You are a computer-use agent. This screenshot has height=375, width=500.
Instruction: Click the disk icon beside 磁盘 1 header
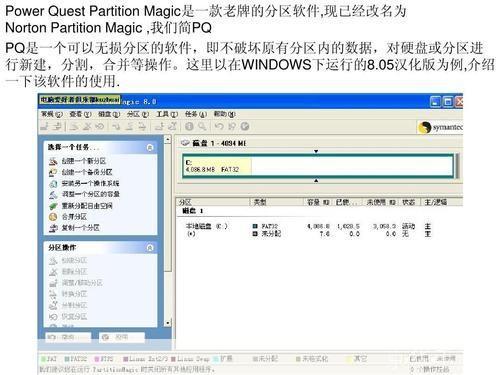point(185,143)
